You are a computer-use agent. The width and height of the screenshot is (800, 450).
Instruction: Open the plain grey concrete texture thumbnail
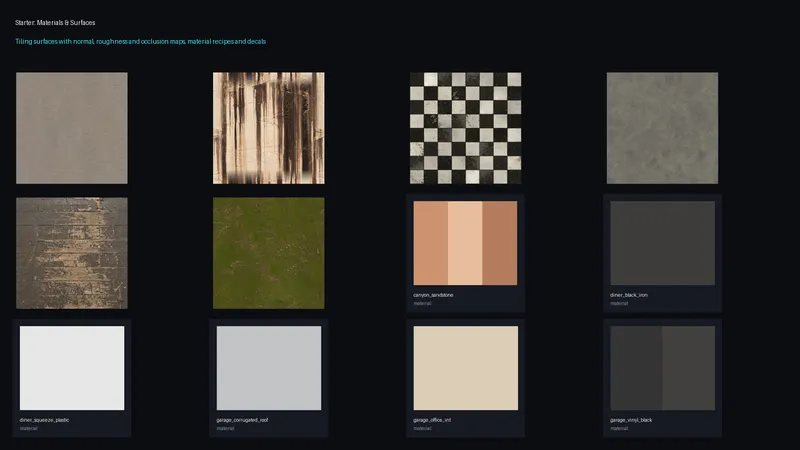click(x=72, y=128)
